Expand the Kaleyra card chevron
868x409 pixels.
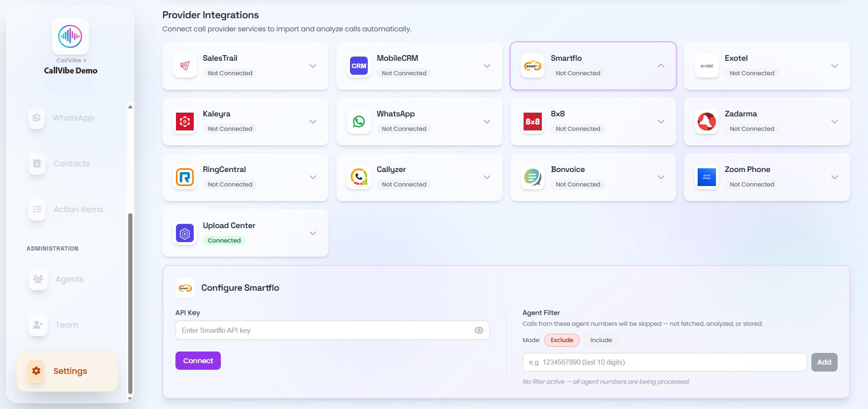[x=313, y=122]
